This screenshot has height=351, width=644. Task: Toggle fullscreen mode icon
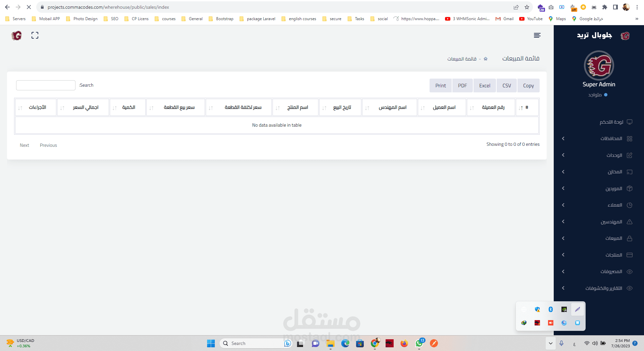[x=35, y=35]
